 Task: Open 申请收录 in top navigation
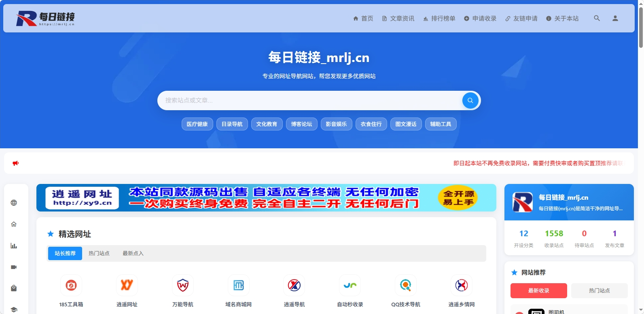[x=480, y=18]
